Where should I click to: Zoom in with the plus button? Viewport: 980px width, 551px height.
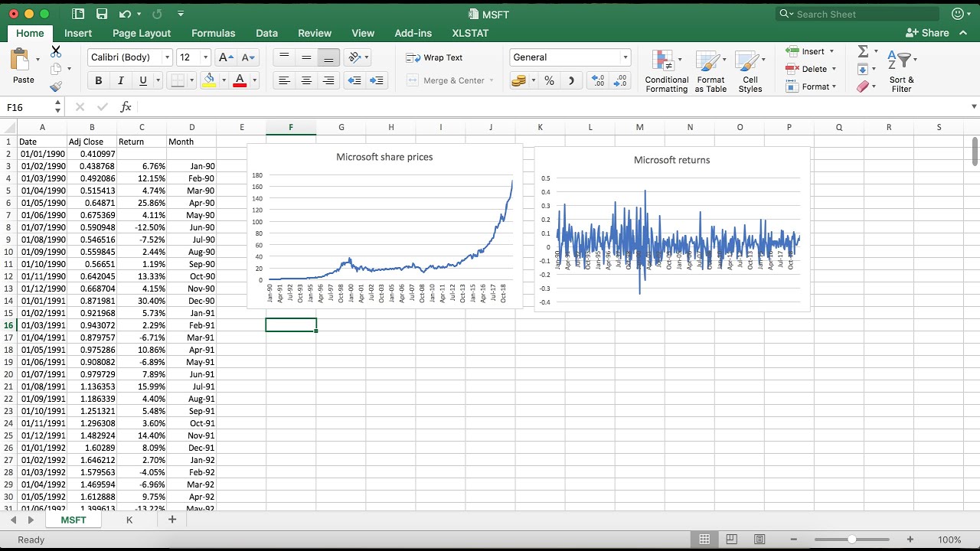click(910, 540)
